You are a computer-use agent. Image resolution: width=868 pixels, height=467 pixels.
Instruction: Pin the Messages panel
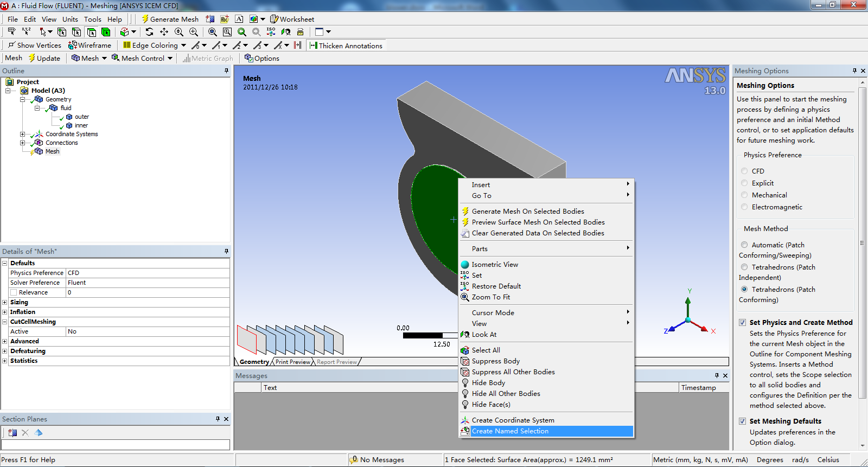717,375
